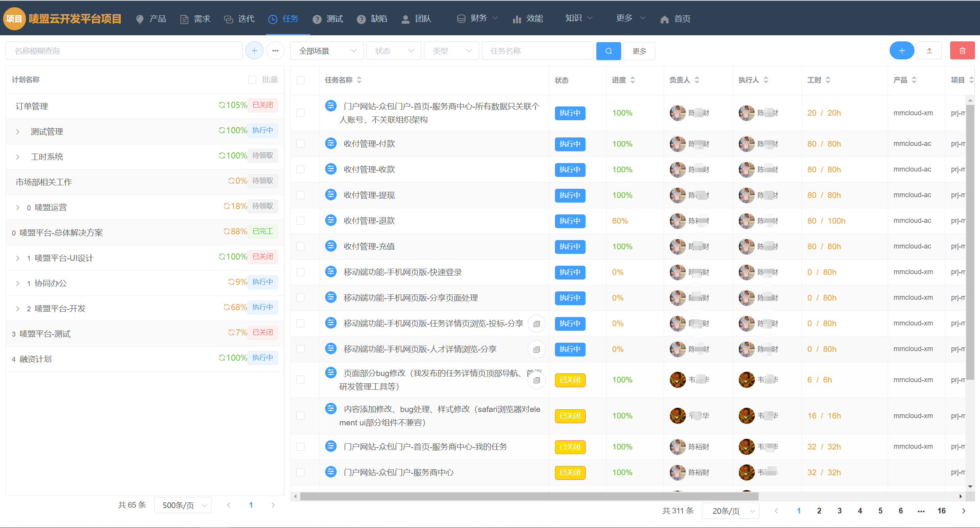980x528 pixels.
Task: Open the plan panel ellipsis menu
Action: 275,51
